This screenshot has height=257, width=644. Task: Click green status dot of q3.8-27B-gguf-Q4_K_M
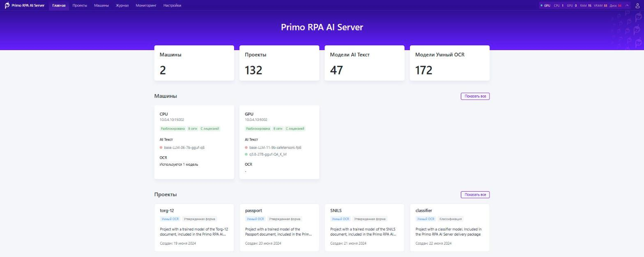tap(246, 154)
